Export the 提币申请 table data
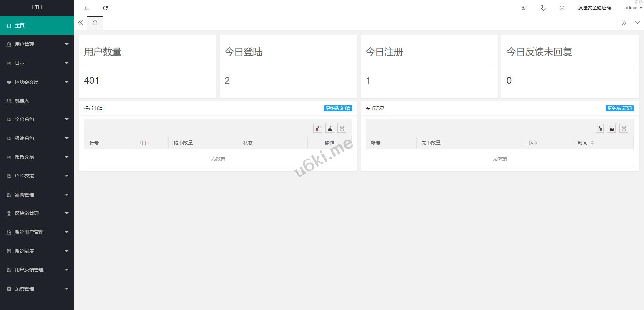Screen dimensions: 644x310 tap(330, 128)
